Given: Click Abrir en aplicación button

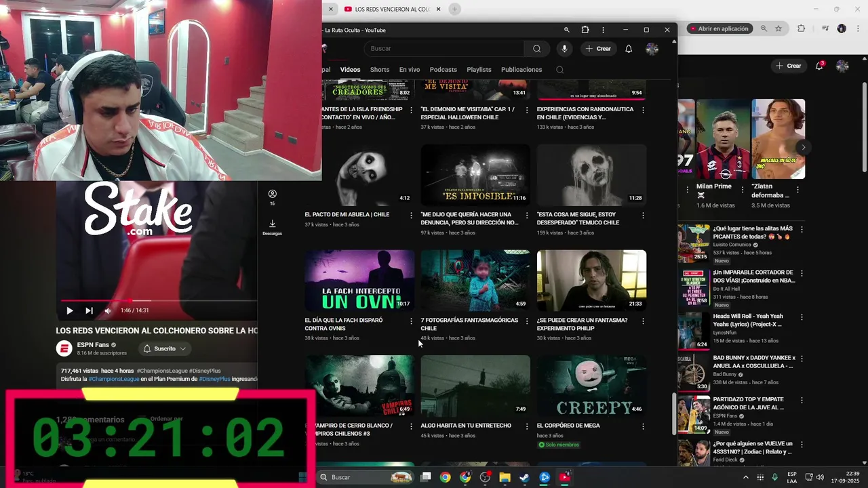Looking at the screenshot, I should [x=718, y=28].
